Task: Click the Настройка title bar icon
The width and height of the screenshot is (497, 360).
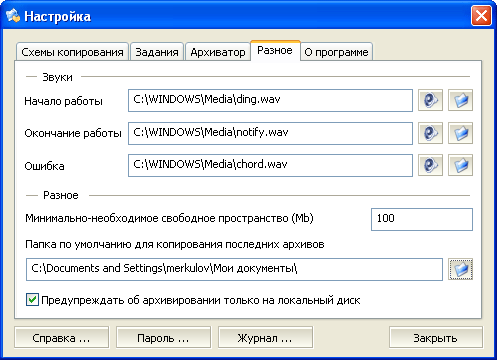Action: pyautogui.click(x=13, y=16)
